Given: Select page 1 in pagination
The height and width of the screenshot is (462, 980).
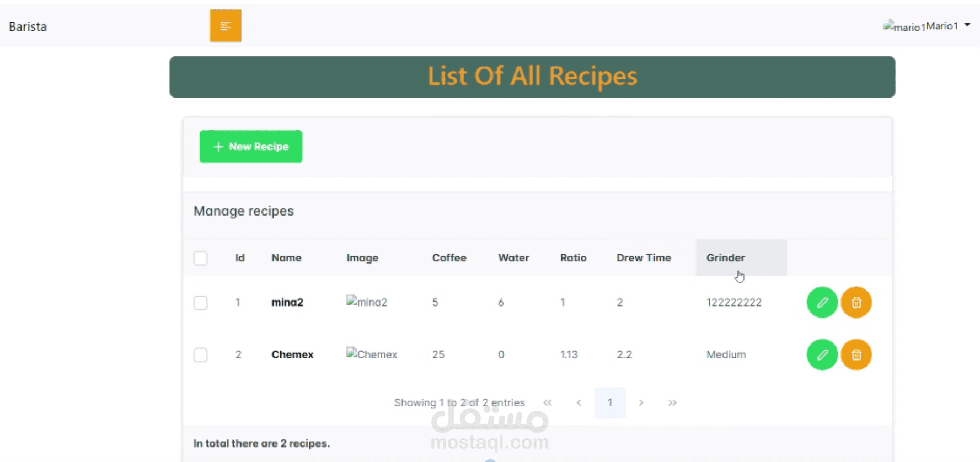Looking at the screenshot, I should [610, 402].
